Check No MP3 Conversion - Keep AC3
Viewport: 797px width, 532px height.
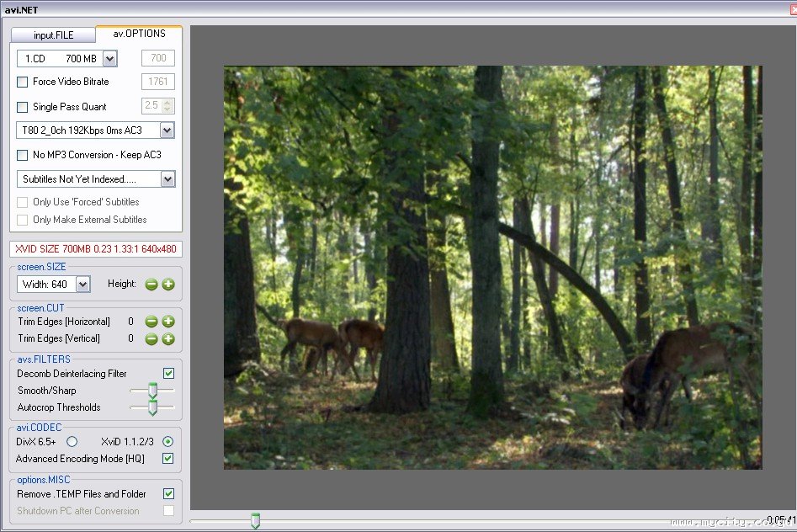[x=23, y=155]
